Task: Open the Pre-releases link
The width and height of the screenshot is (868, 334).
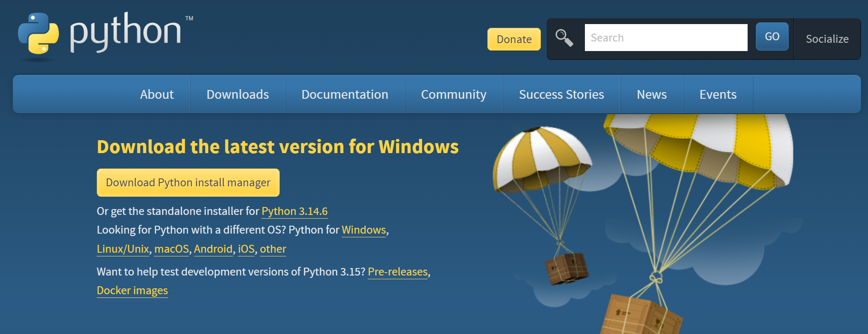Action: [398, 272]
